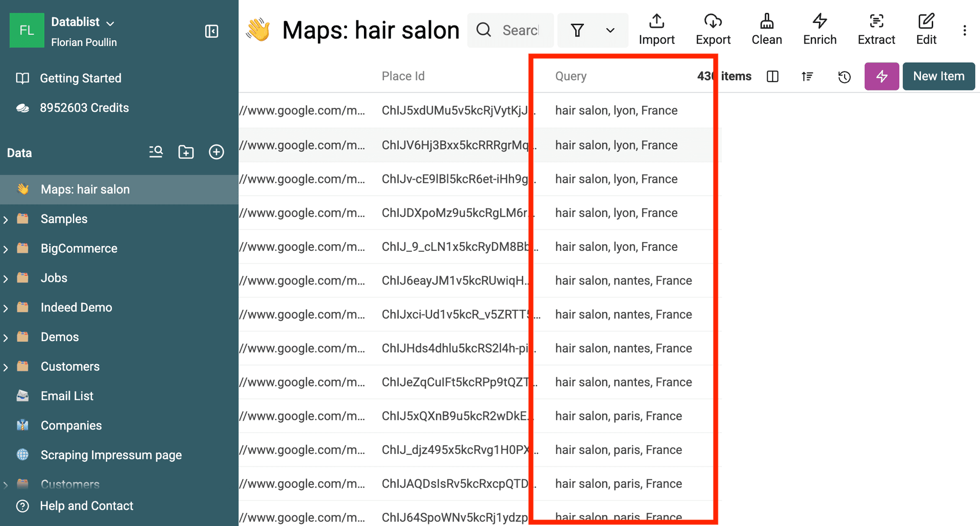Open the version history icon
Viewport: 980px width, 526px height.
(844, 76)
